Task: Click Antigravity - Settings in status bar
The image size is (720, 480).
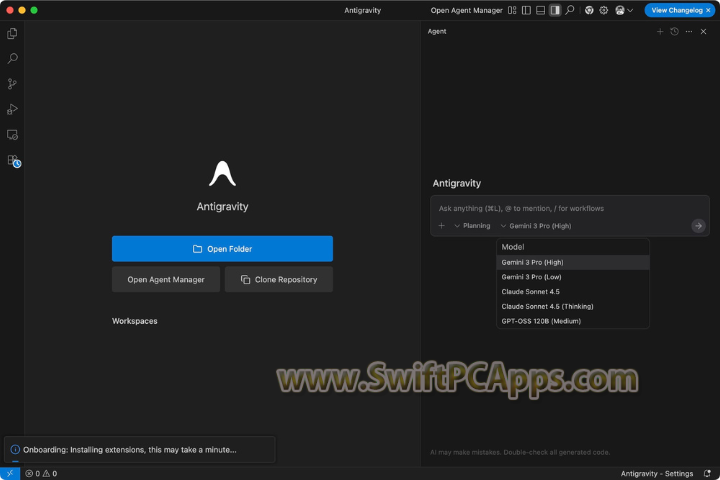Action: coord(657,473)
